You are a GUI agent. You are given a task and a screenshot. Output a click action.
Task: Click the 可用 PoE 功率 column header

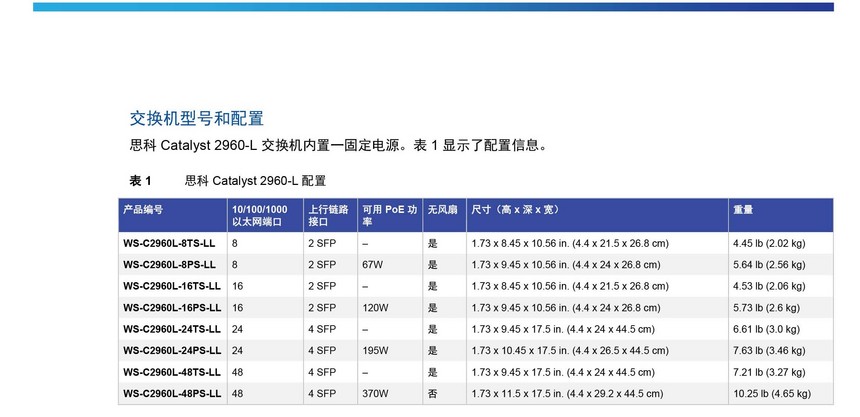click(389, 216)
